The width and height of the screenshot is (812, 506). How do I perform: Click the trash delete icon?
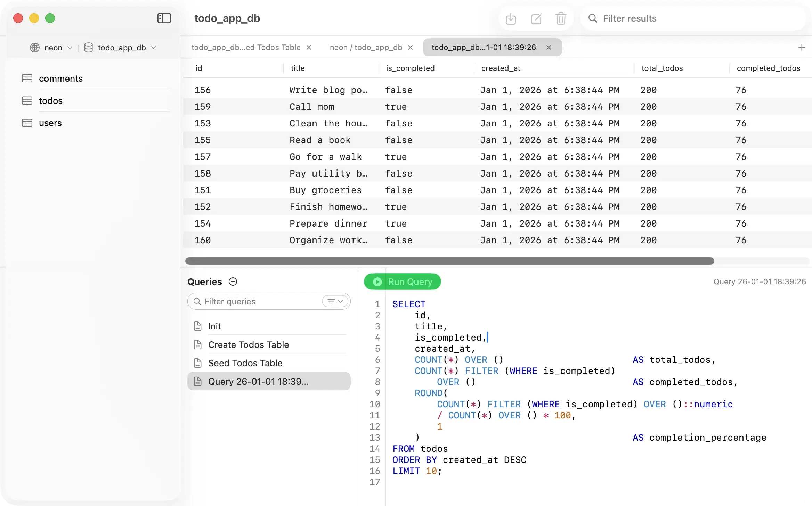coord(561,18)
